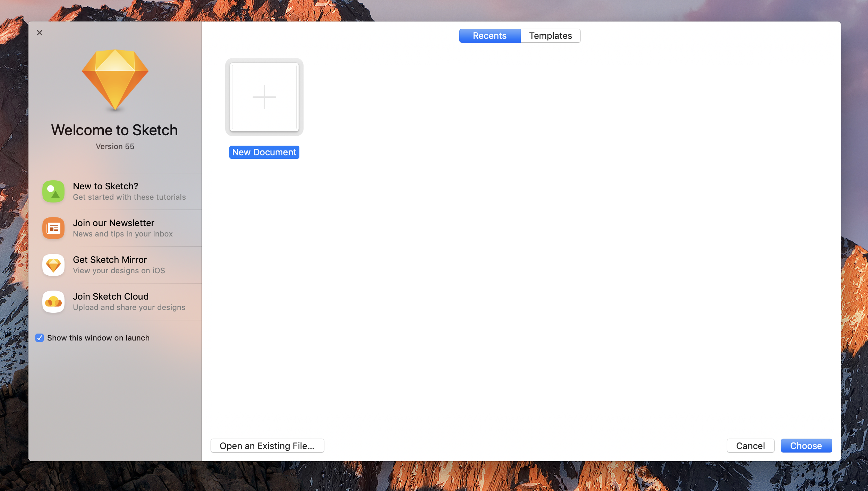Click the plus sign in document thumbnail

tap(264, 97)
